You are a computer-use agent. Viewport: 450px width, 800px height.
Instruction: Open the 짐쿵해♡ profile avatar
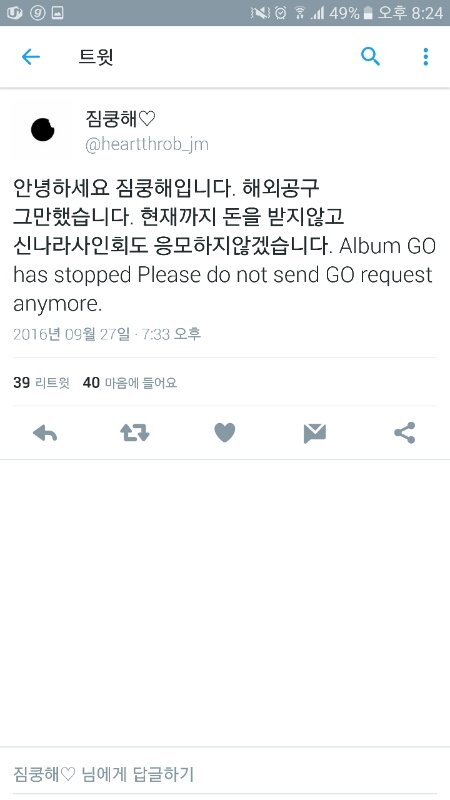pyautogui.click(x=42, y=130)
